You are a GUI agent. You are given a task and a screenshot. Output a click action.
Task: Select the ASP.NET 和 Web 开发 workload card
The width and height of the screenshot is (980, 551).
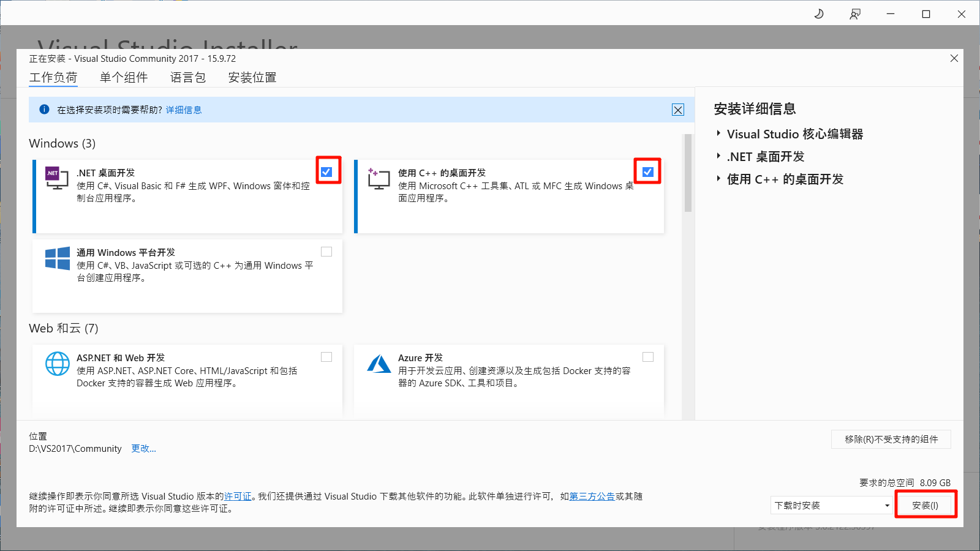click(x=187, y=381)
